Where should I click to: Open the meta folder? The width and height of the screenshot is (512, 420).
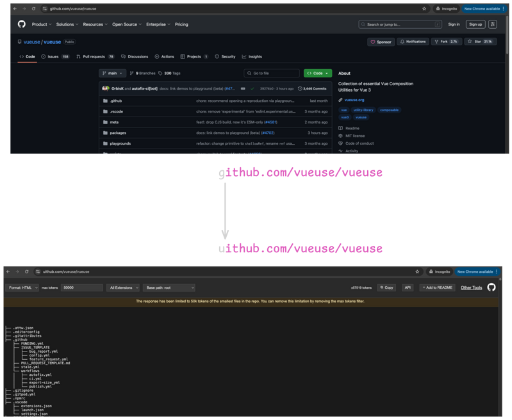tap(114, 122)
